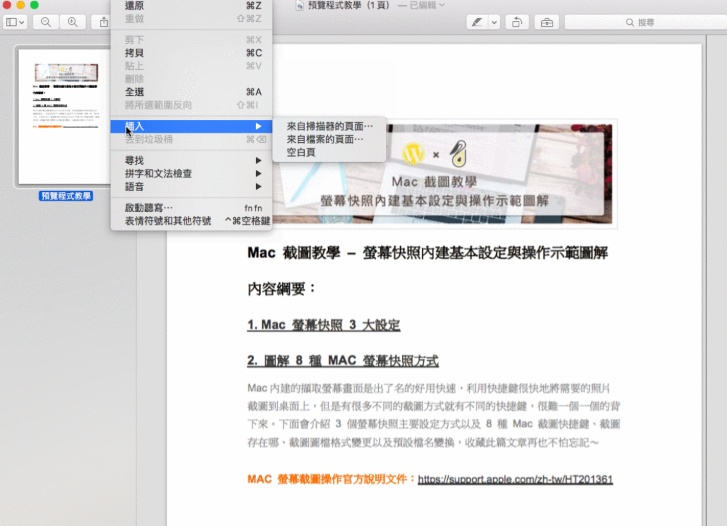This screenshot has width=727, height=526.
Task: Select the page thumbnail in sidebar
Action: (64, 116)
